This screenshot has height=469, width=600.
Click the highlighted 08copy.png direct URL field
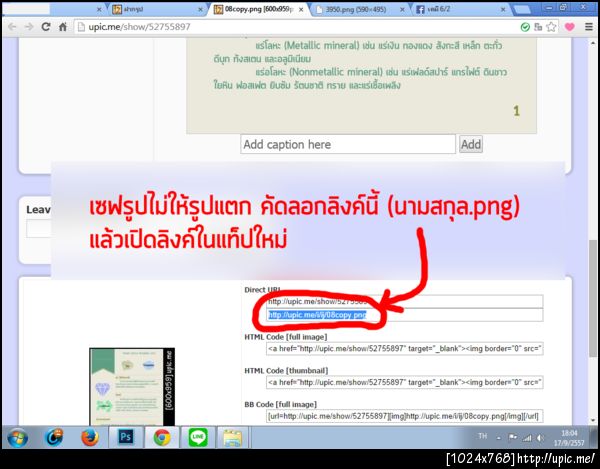coord(404,315)
